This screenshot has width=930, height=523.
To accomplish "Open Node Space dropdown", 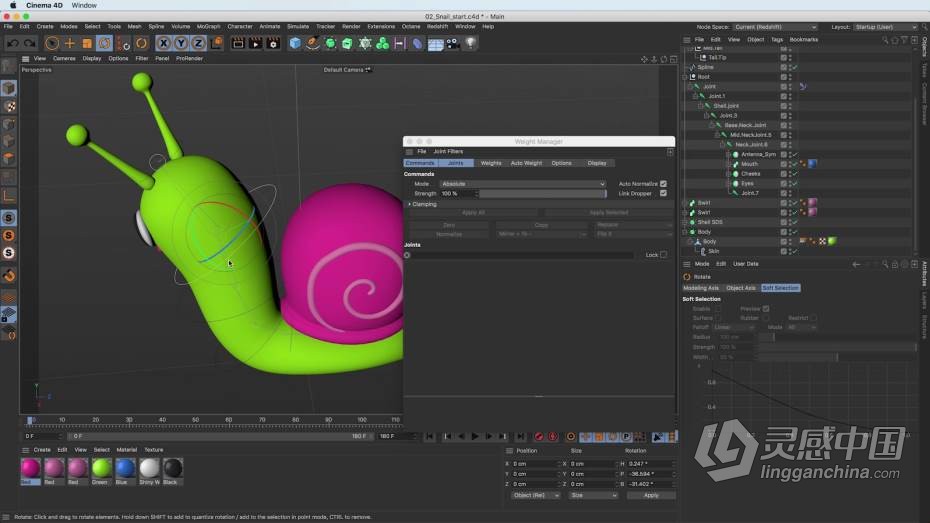I will coord(775,27).
